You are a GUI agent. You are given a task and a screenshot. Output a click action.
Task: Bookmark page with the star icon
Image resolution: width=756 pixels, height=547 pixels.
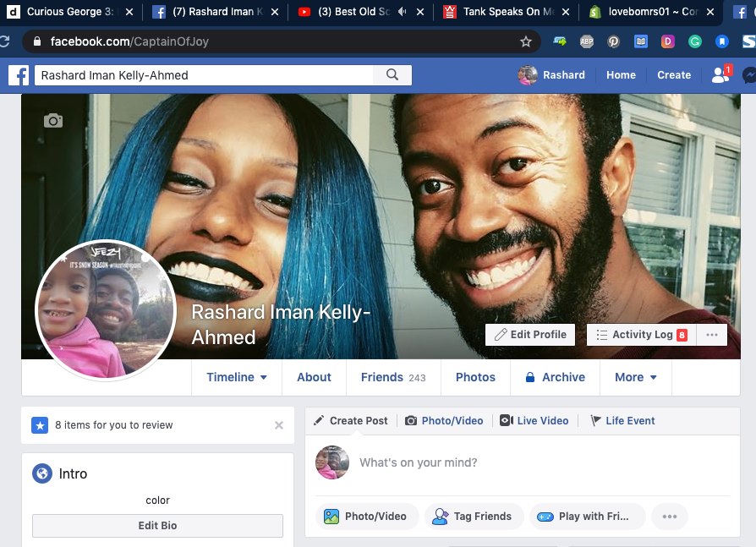click(525, 41)
